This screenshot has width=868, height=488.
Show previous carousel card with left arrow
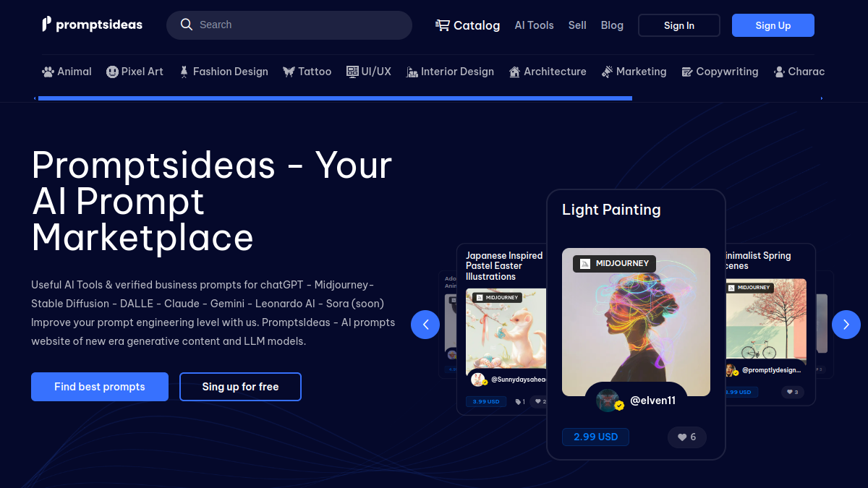click(x=425, y=325)
